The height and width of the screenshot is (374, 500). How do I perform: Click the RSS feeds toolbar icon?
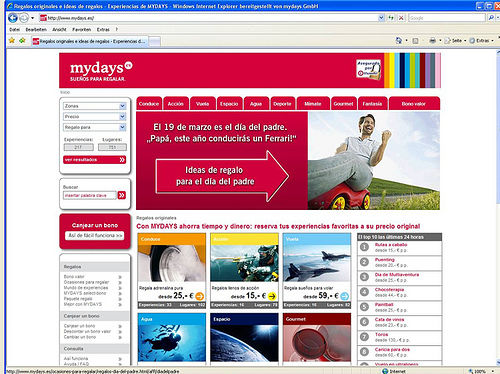pyautogui.click(x=415, y=41)
